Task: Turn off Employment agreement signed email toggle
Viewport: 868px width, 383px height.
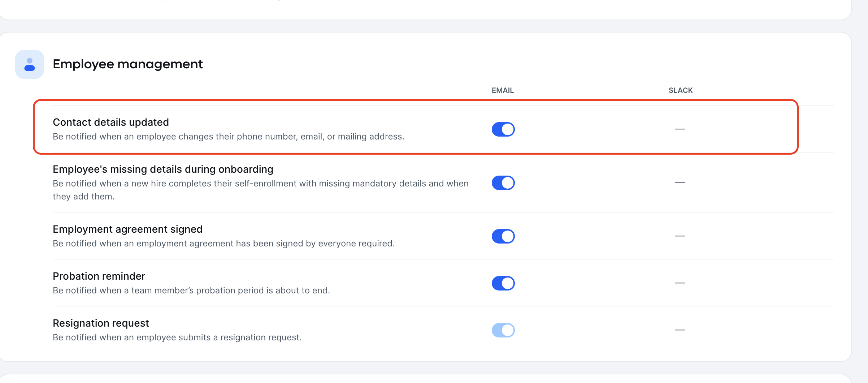Action: point(503,236)
